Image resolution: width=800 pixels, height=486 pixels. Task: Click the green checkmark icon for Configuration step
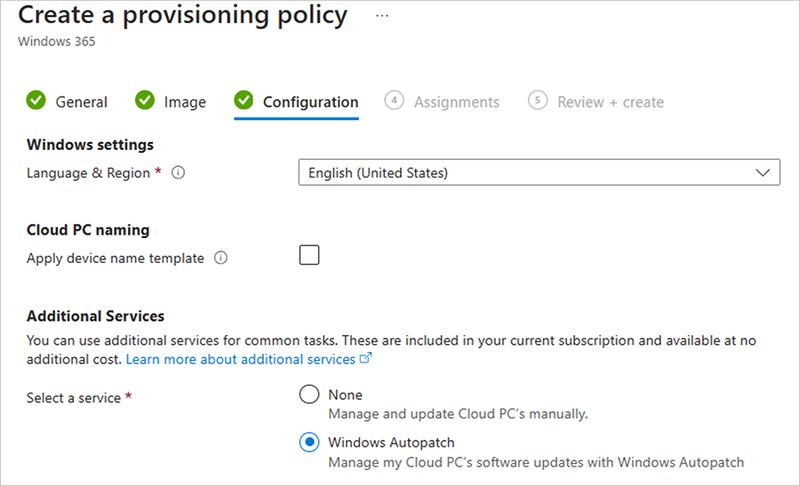(244, 100)
